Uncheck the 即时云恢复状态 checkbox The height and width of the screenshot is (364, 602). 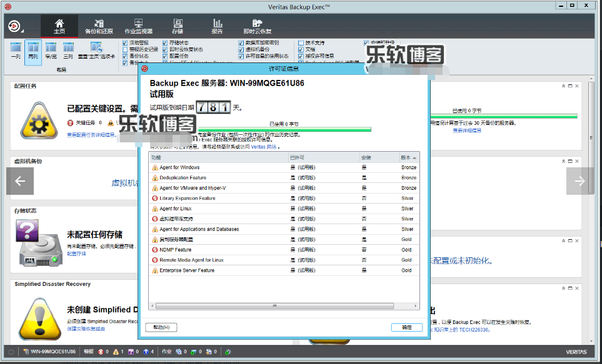[165, 49]
